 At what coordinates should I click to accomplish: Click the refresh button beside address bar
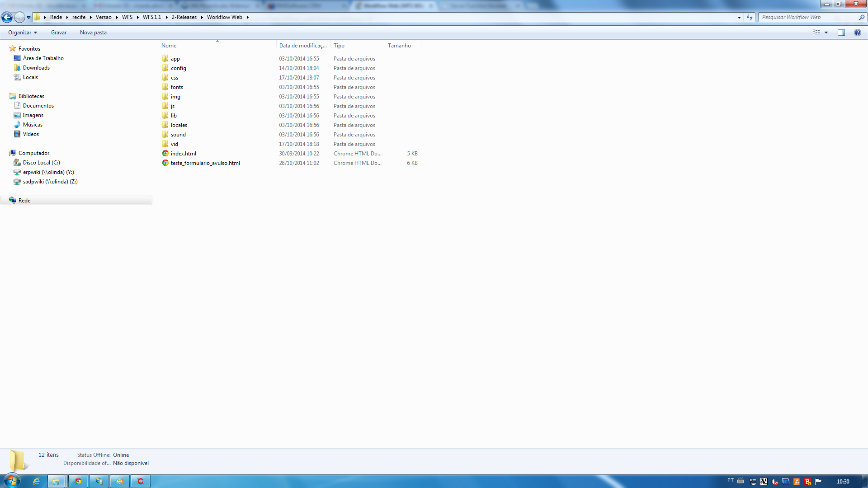click(750, 17)
